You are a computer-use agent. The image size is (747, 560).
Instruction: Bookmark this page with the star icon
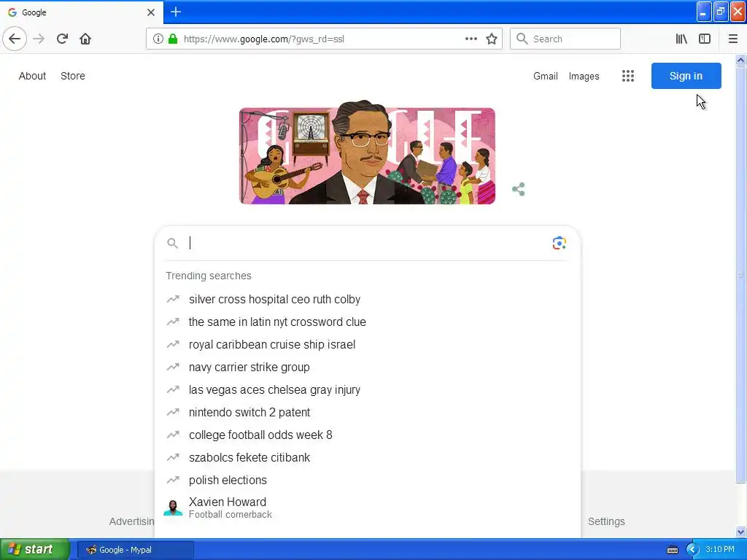tap(492, 39)
